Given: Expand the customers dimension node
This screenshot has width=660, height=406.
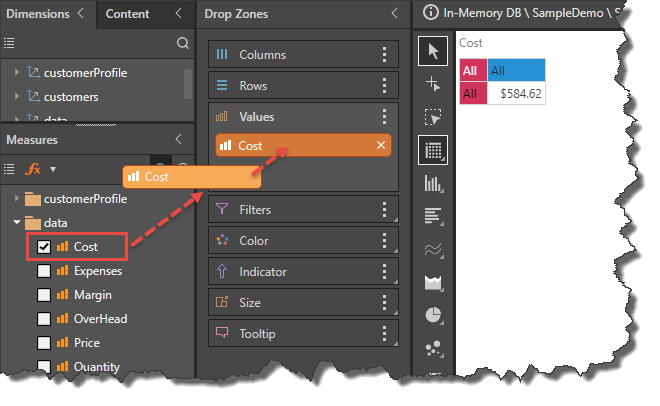Looking at the screenshot, I should pyautogui.click(x=16, y=97).
